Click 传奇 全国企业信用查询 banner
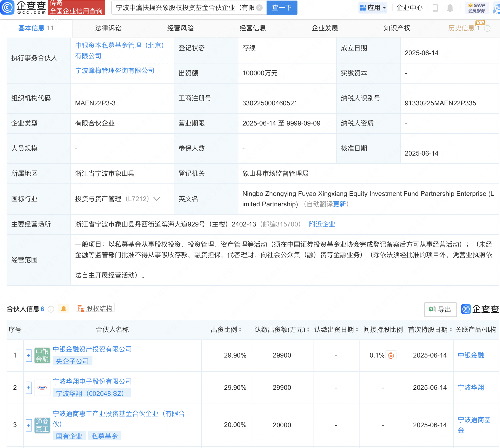The image size is (500, 448). point(76,7)
